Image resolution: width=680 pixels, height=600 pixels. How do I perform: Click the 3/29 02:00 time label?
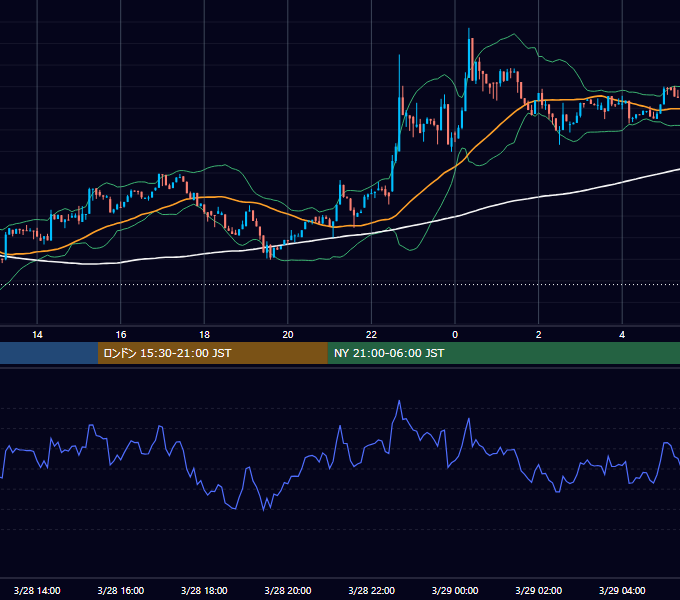point(539,590)
